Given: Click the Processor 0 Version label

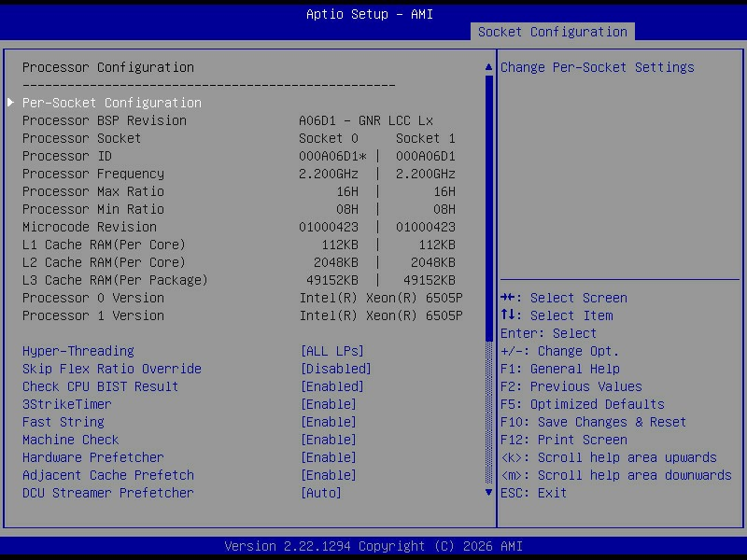Looking at the screenshot, I should click(93, 298).
